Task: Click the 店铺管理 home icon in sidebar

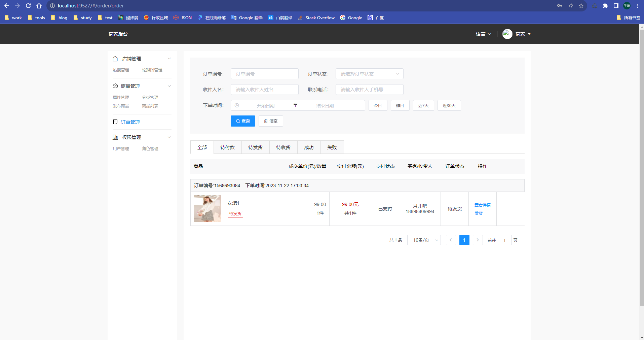Action: 115,58
